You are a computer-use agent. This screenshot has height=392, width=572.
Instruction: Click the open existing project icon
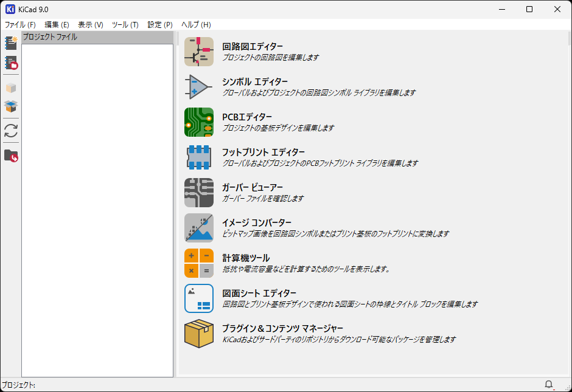(x=11, y=63)
